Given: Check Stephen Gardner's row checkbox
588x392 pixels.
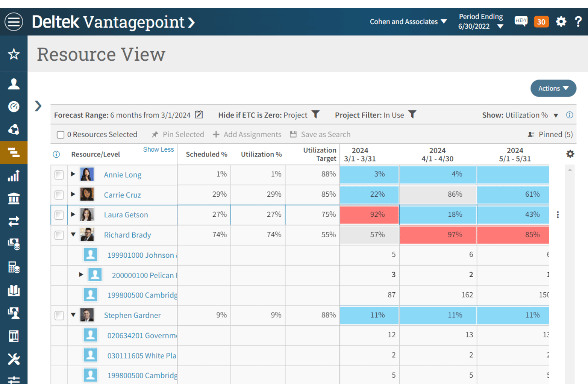Looking at the screenshot, I should click(59, 315).
